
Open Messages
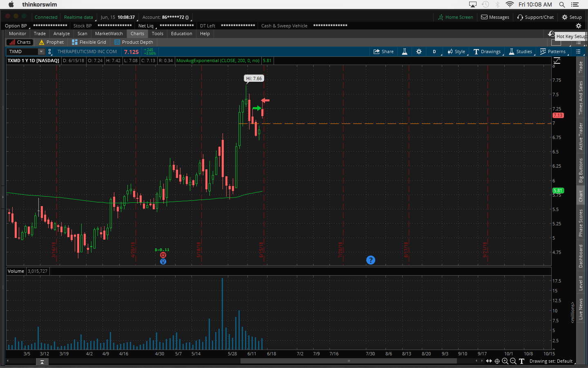[x=495, y=17]
